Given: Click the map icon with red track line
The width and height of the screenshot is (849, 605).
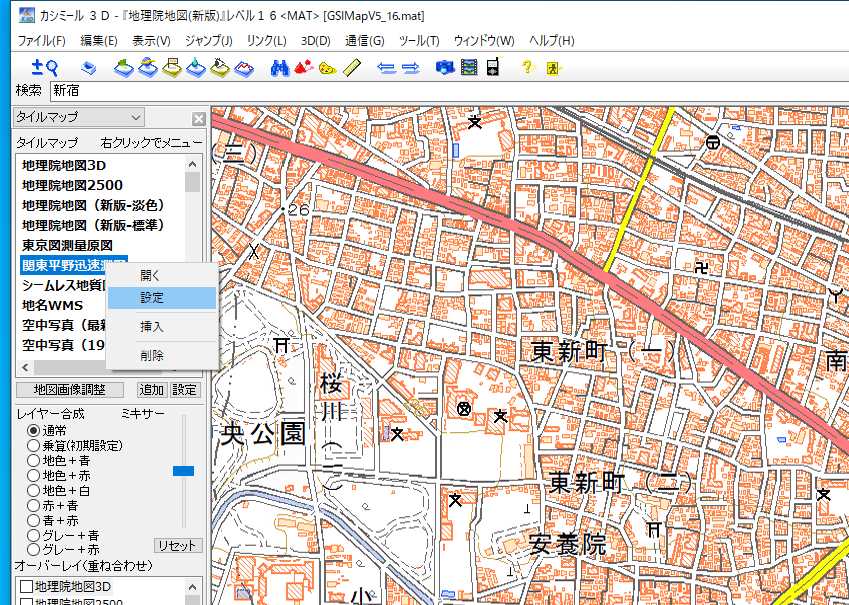Looking at the screenshot, I should (x=244, y=68).
